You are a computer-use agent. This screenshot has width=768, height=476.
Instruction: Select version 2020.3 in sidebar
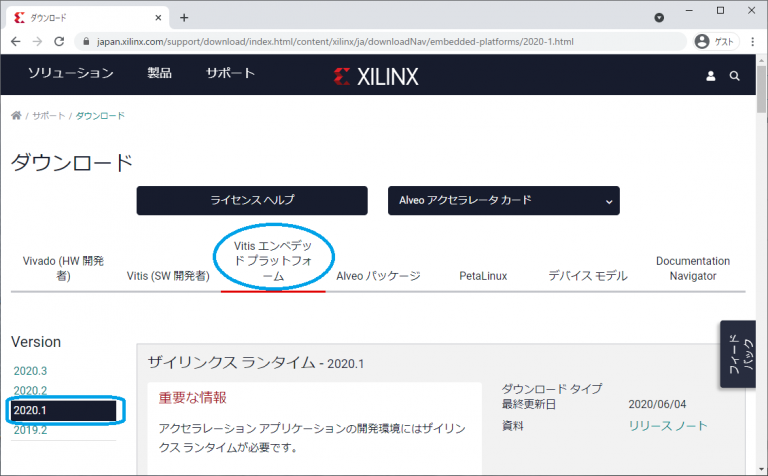point(30,371)
